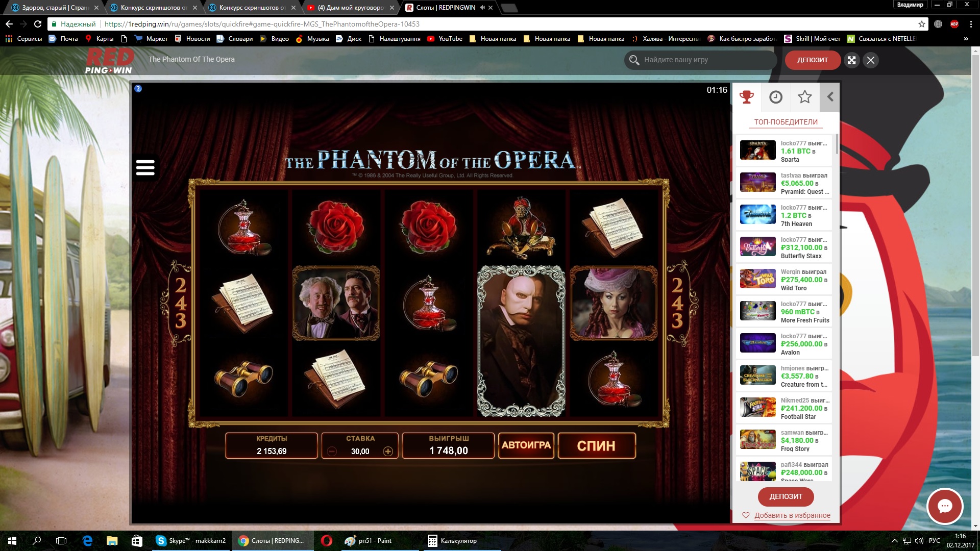This screenshot has width=980, height=551.
Task: Switch to Skype makkkarrr2 window
Action: (191, 541)
